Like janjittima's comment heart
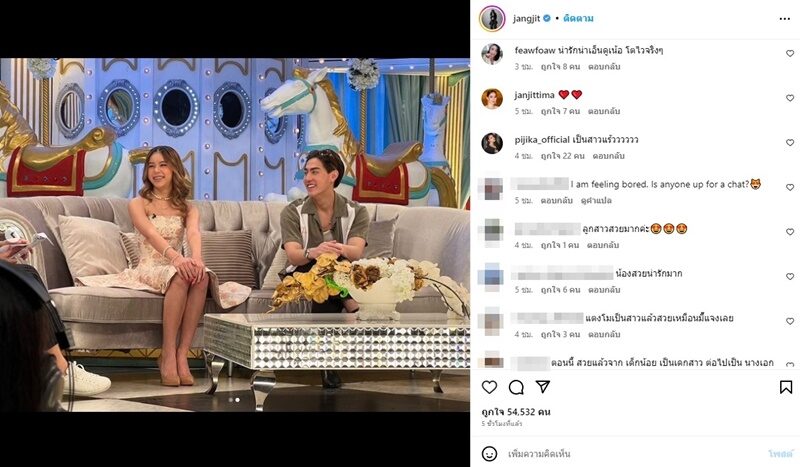Image resolution: width=800 pixels, height=467 pixels. 790,98
